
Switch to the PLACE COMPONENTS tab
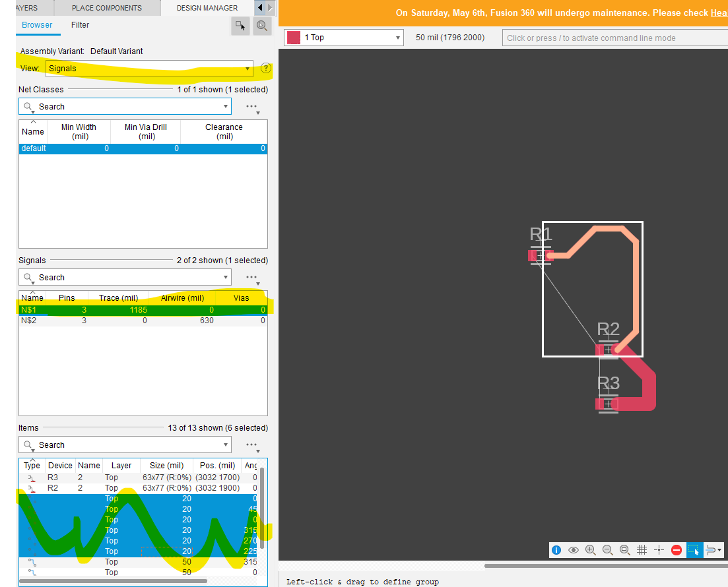coord(107,8)
